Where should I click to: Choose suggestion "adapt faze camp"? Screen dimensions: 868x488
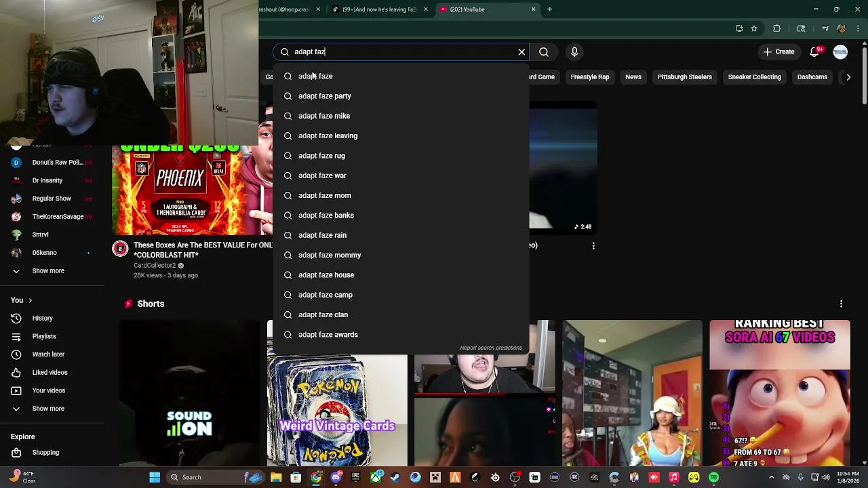[401, 295]
